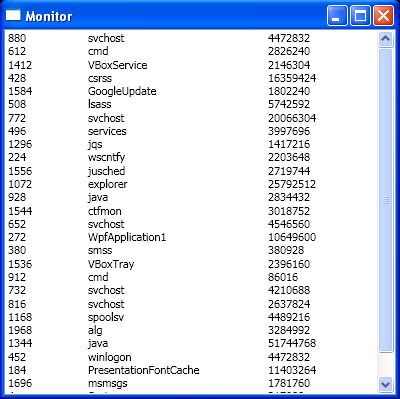400x399 pixels.
Task: Click the memory value 2637824
Action: point(289,304)
